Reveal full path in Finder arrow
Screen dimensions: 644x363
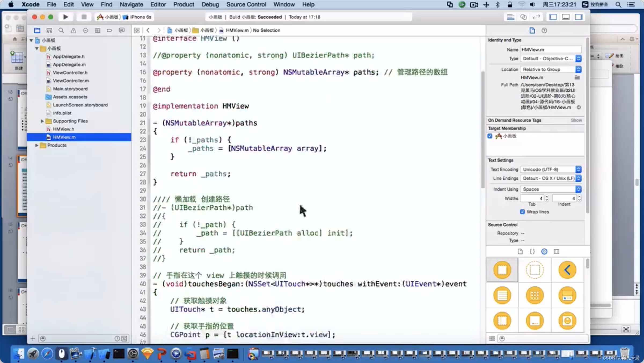pyautogui.click(x=579, y=107)
